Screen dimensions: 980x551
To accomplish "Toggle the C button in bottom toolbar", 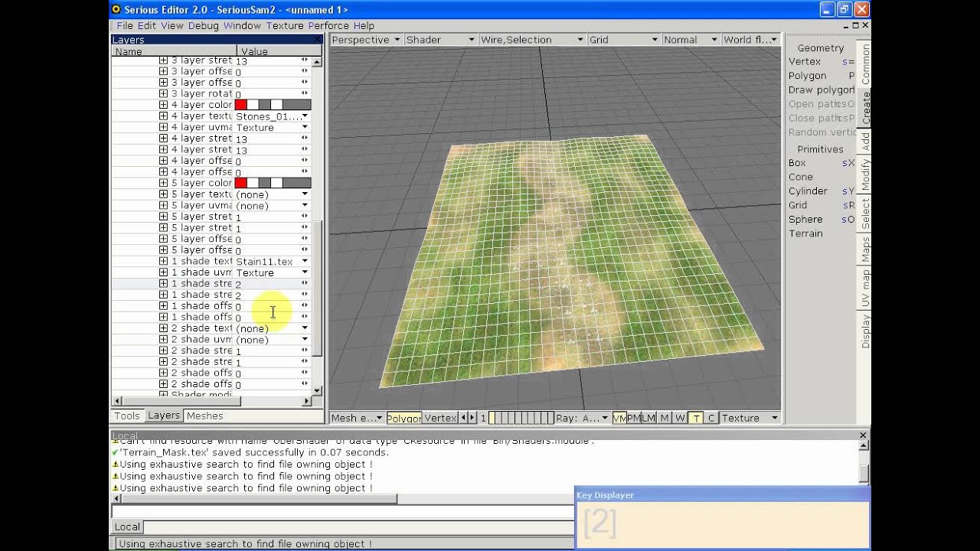I will (711, 418).
